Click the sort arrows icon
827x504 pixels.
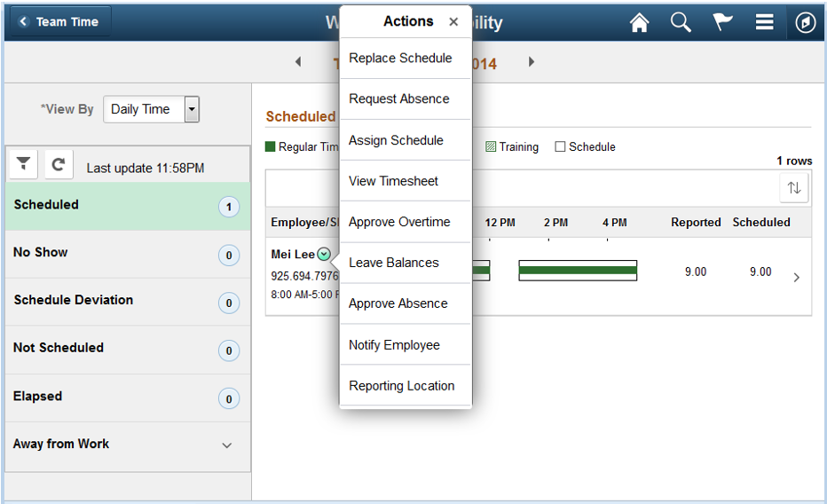point(794,188)
